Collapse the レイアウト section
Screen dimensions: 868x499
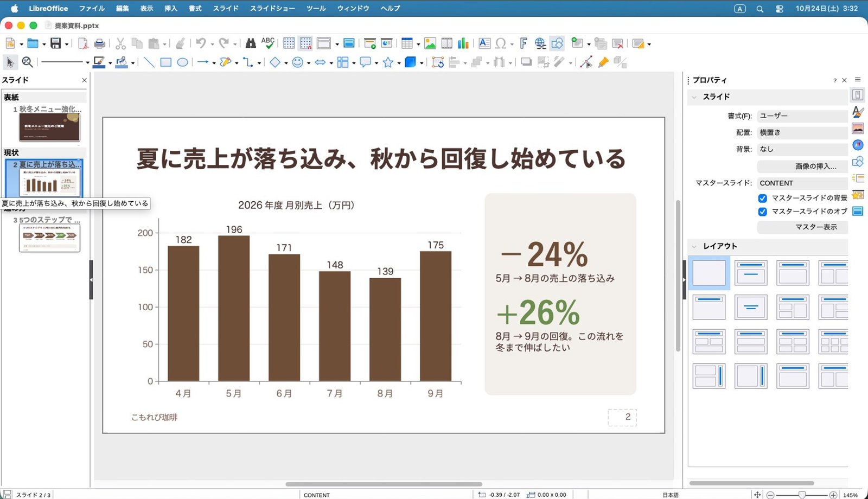(x=694, y=246)
